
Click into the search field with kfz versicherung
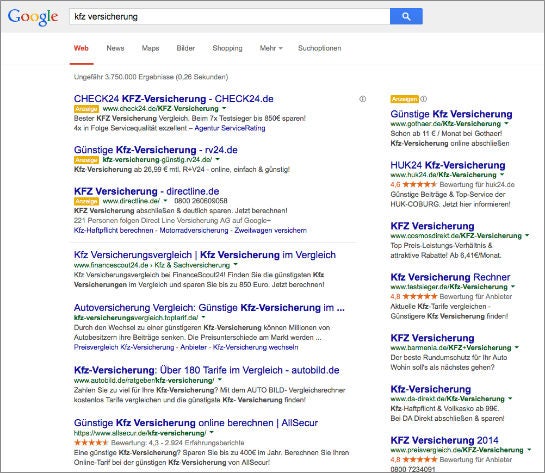click(x=229, y=16)
